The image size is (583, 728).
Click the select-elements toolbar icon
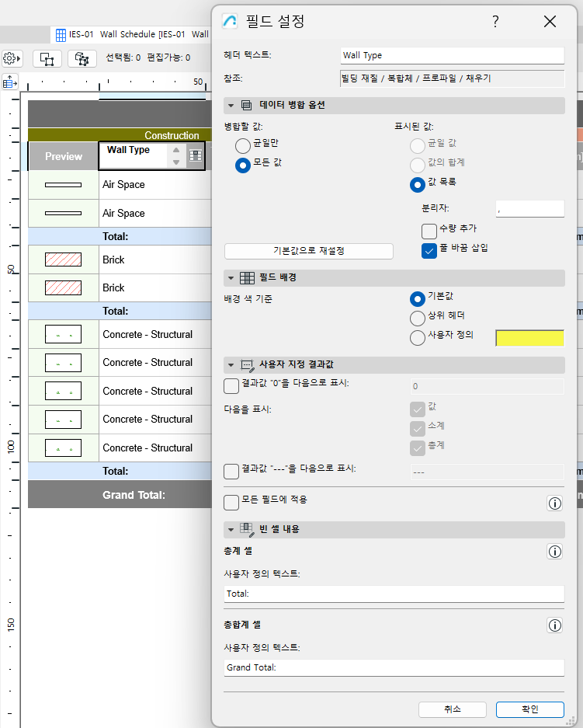[x=47, y=58]
